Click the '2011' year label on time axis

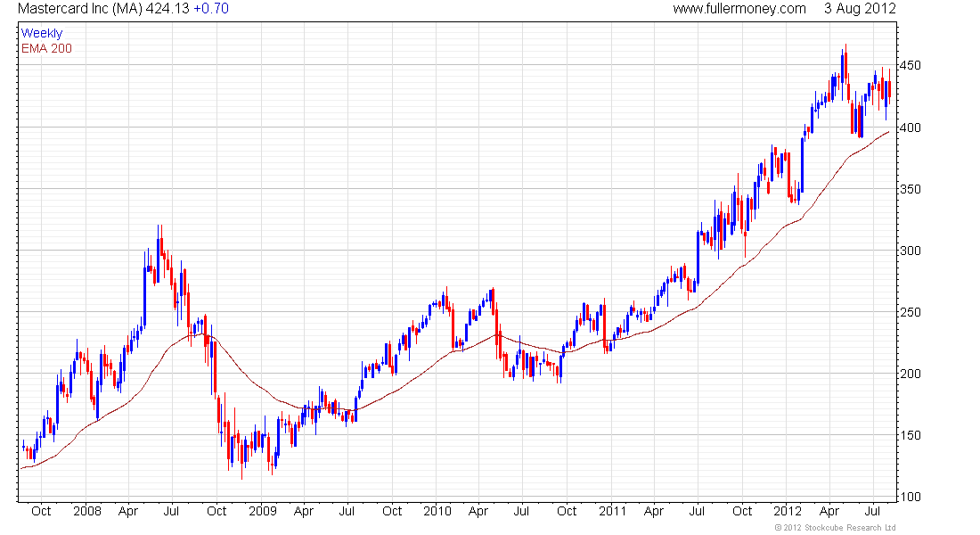(x=613, y=511)
